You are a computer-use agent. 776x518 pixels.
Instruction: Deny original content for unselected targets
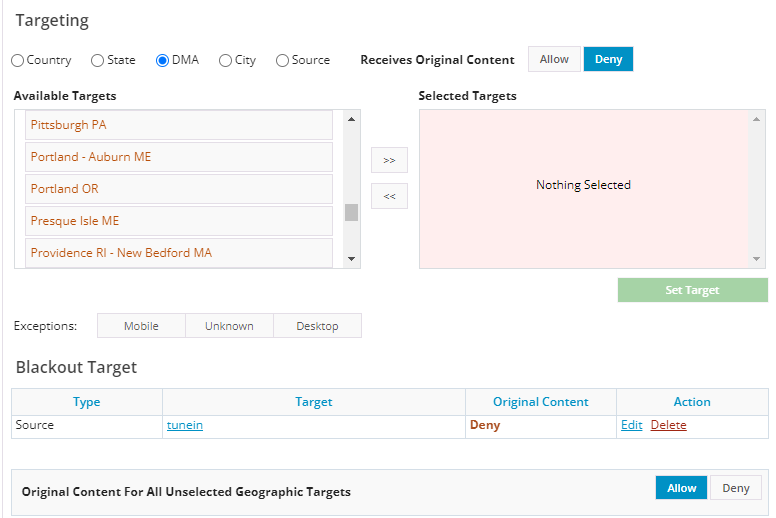[736, 488]
